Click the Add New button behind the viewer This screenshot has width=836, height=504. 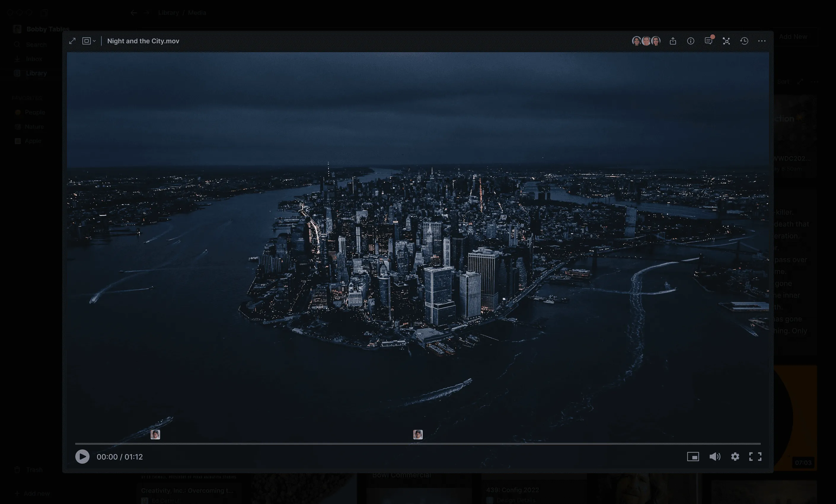[x=793, y=37]
